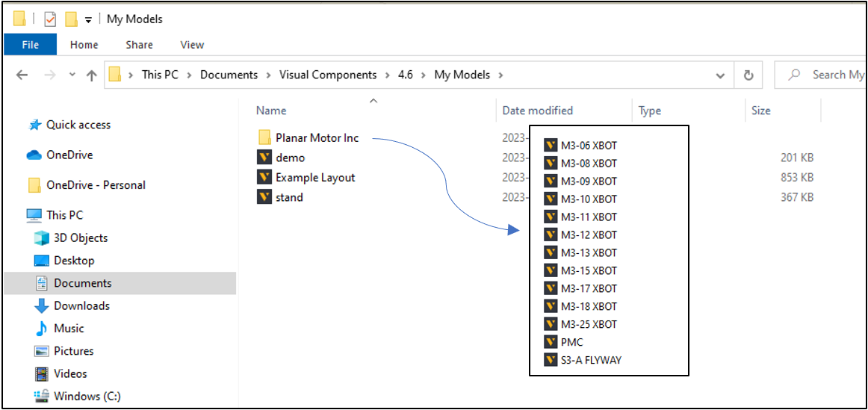Screen dimensions: 868x410
Task: Expand the address bar history dropdown
Action: pos(720,75)
